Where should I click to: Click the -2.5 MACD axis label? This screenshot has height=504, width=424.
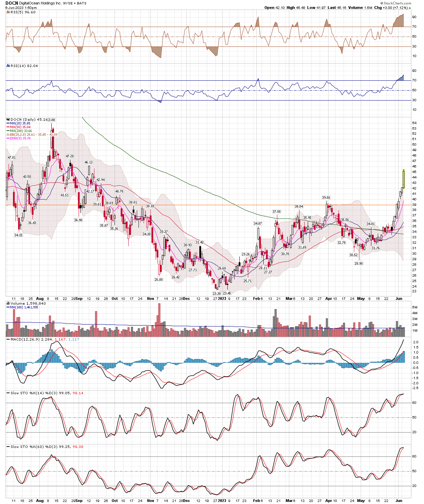[415, 388]
